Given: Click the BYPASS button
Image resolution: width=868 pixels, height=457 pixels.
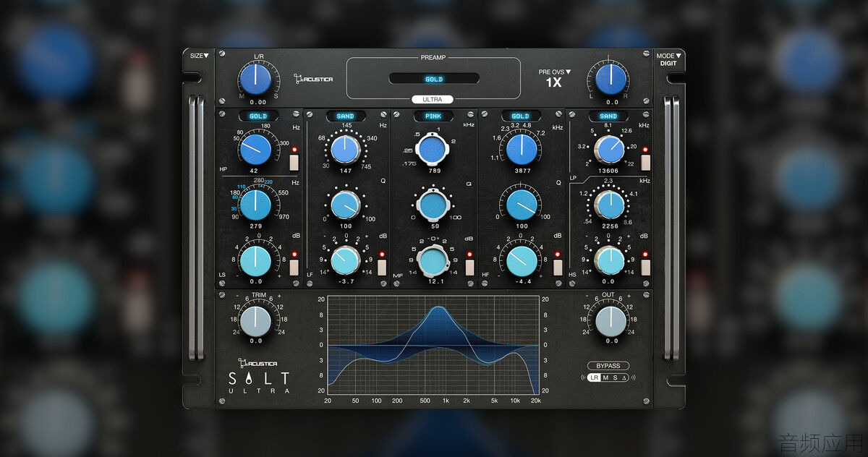Looking at the screenshot, I should pos(608,366).
